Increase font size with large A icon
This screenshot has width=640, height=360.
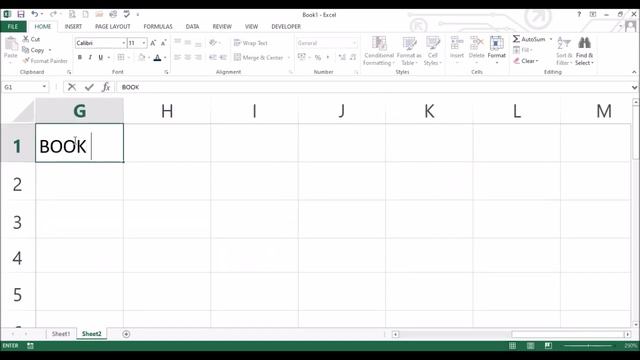(153, 43)
